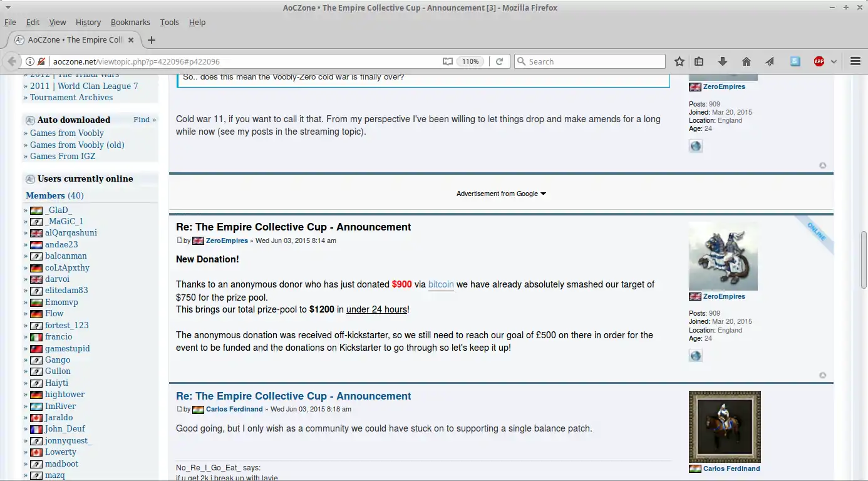The height and width of the screenshot is (481, 868).
Task: Open the dropdown arrow beside Adblock Plus
Action: pos(834,61)
